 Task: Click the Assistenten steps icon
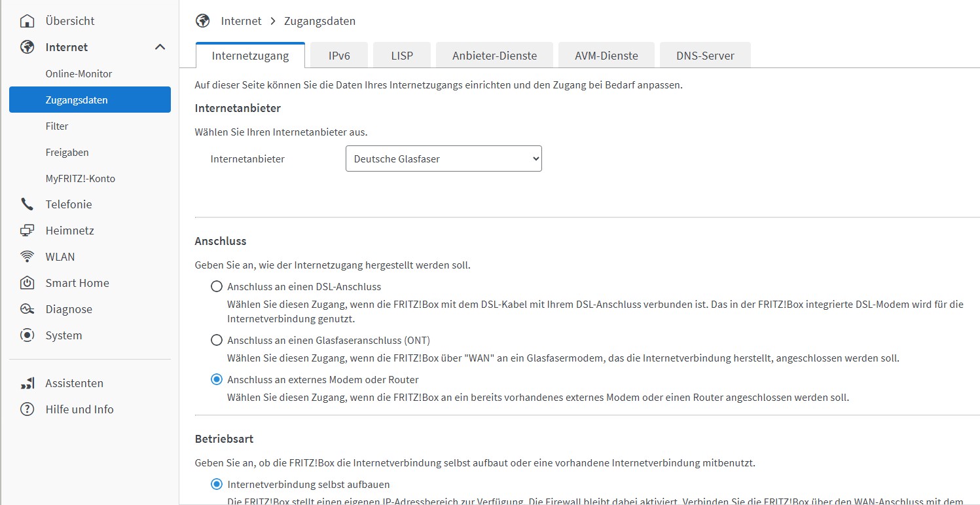27,383
